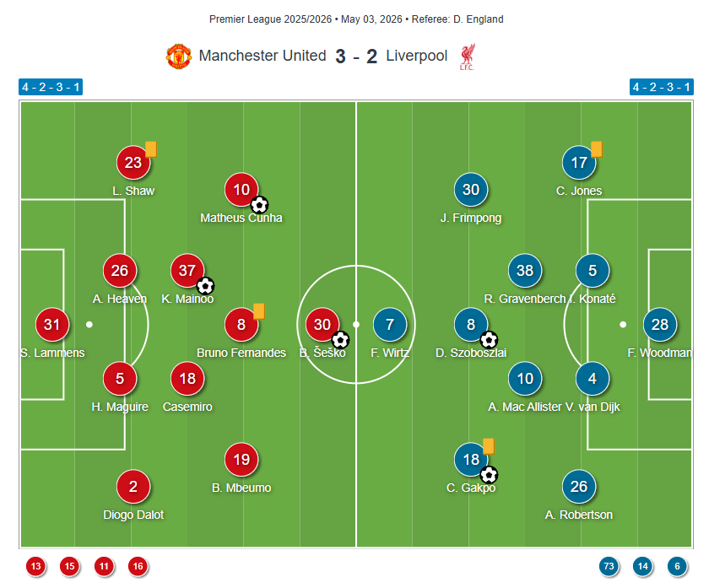Click B. Šeško's goal ball icon
709x588 pixels.
pyautogui.click(x=340, y=340)
